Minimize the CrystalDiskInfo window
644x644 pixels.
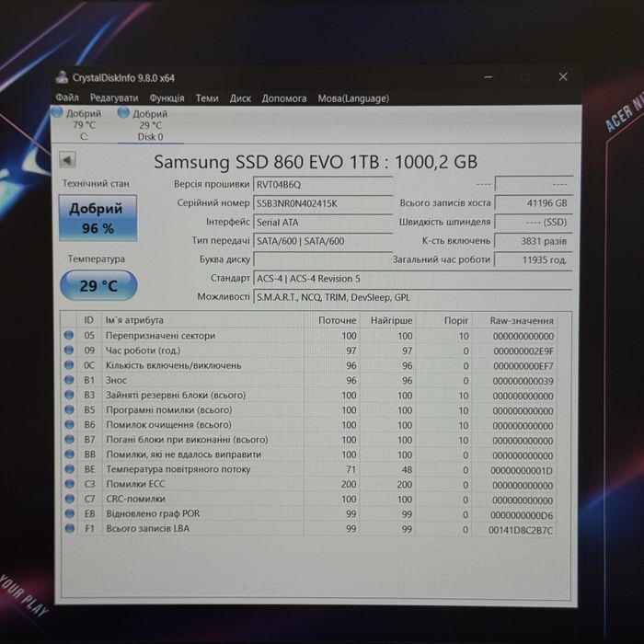[489, 76]
